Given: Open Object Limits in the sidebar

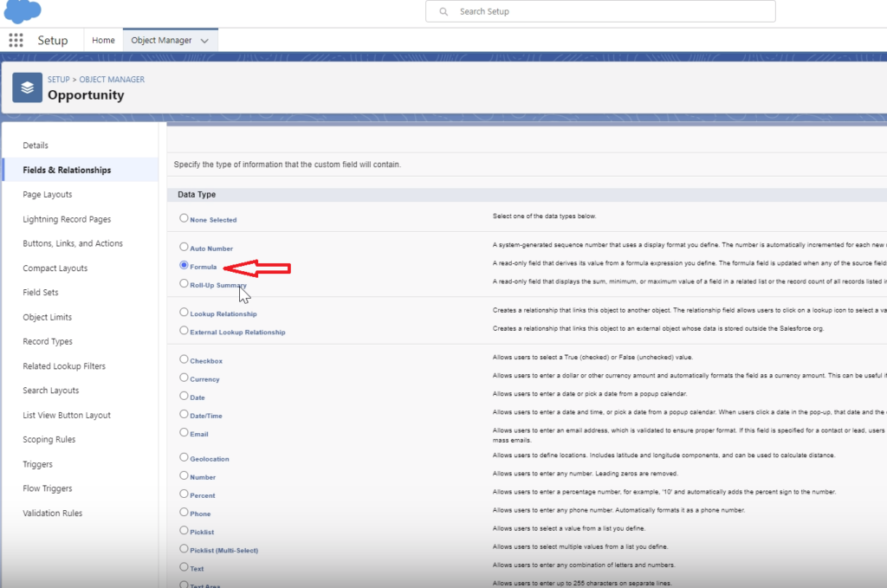Looking at the screenshot, I should (x=47, y=317).
